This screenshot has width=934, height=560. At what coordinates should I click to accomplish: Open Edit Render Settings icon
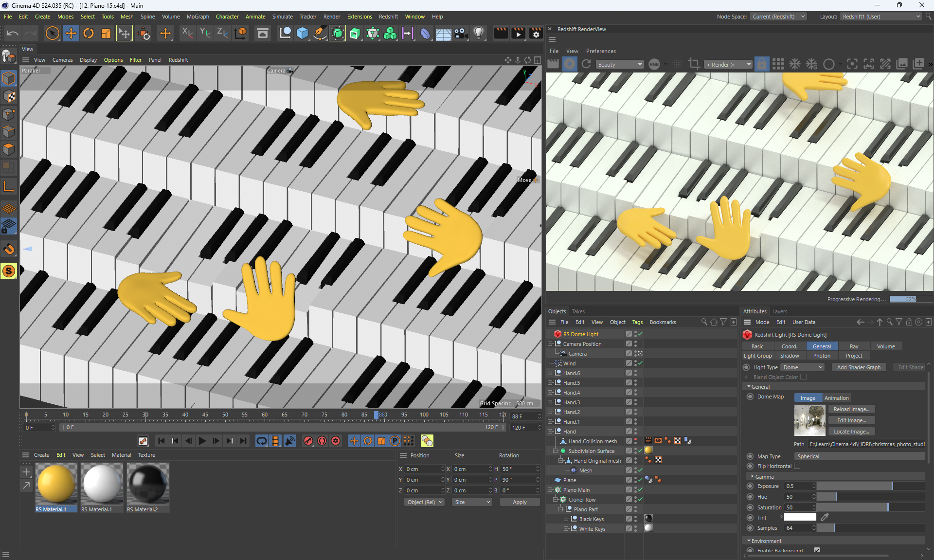(536, 33)
